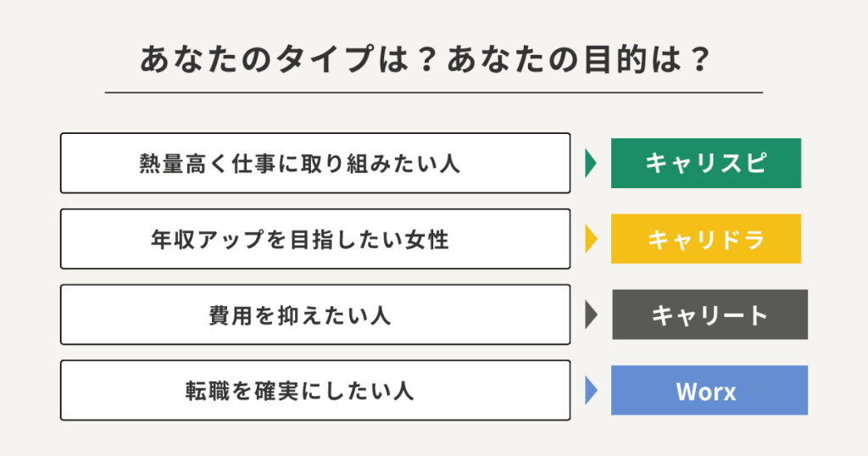
Task: Pick the 年収アップを目指したい女性 box
Action: coord(315,239)
